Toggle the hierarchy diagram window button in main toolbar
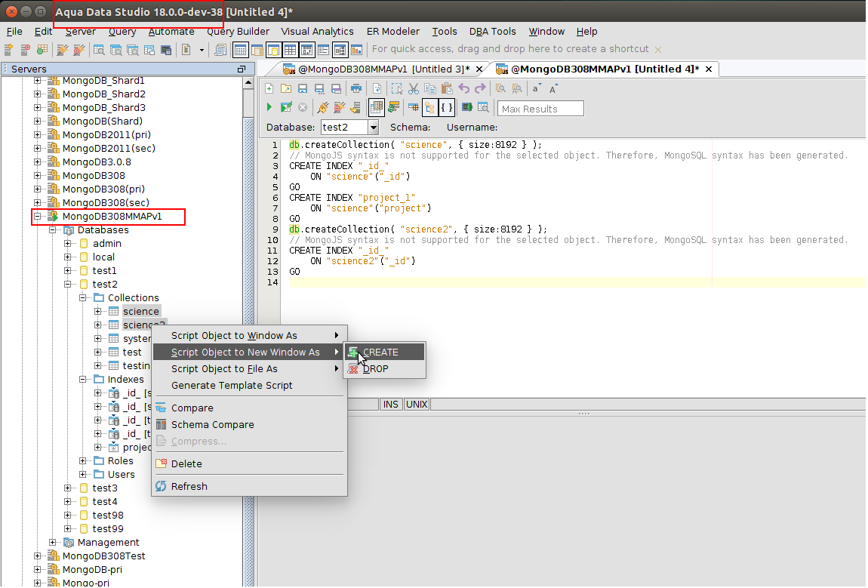The height and width of the screenshot is (588, 868). pyautogui.click(x=340, y=50)
